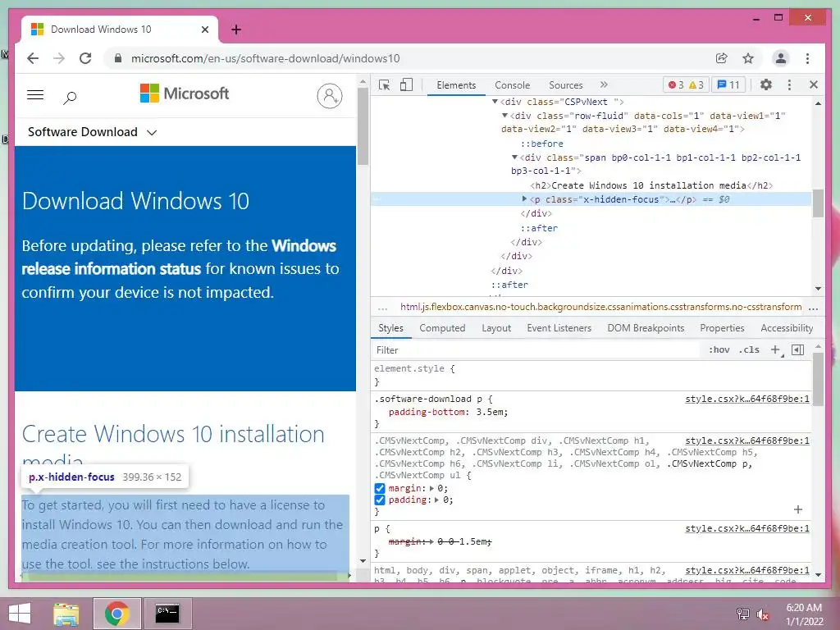Click the site lock icon
This screenshot has width=840, height=630.
click(x=118, y=58)
